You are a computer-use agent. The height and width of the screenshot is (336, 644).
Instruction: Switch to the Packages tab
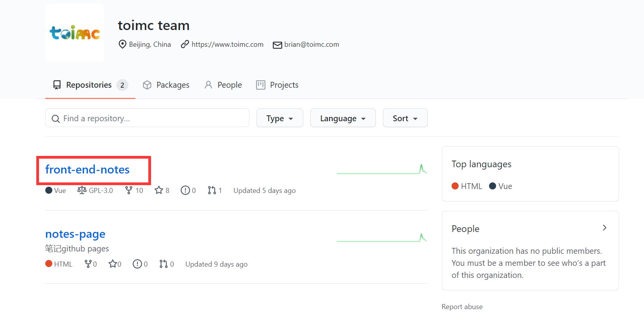point(173,85)
